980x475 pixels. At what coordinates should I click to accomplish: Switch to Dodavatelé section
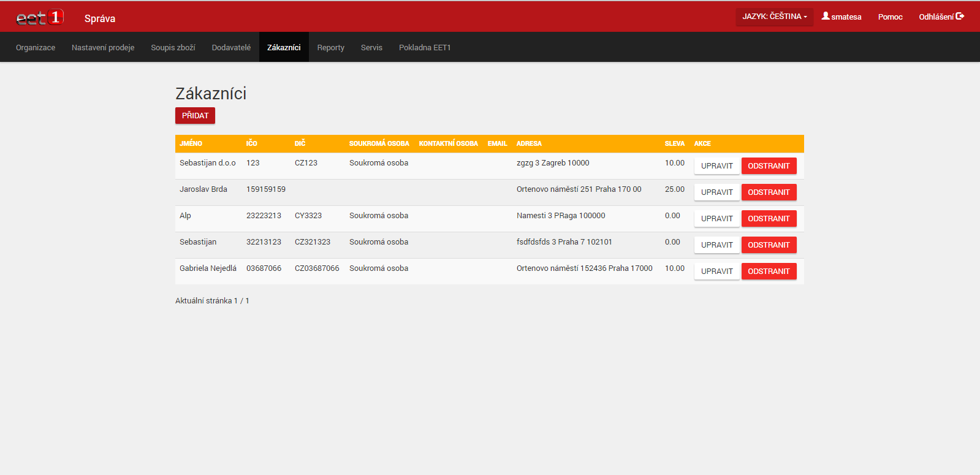231,47
